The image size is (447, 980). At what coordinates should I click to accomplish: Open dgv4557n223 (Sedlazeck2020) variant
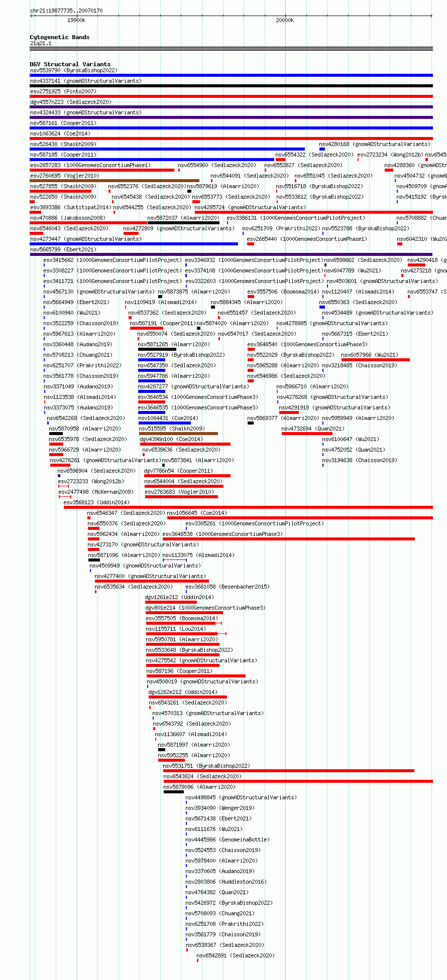coord(71,102)
